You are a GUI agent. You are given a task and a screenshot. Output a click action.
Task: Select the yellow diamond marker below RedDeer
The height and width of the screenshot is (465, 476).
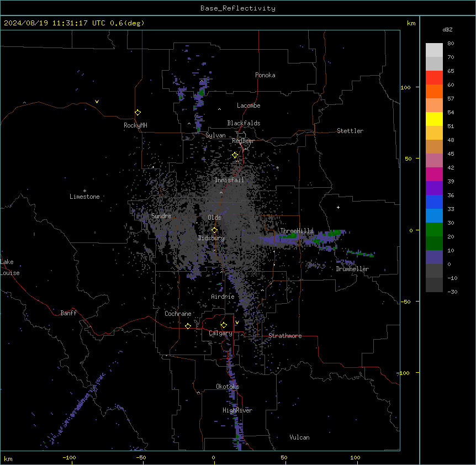(x=235, y=155)
